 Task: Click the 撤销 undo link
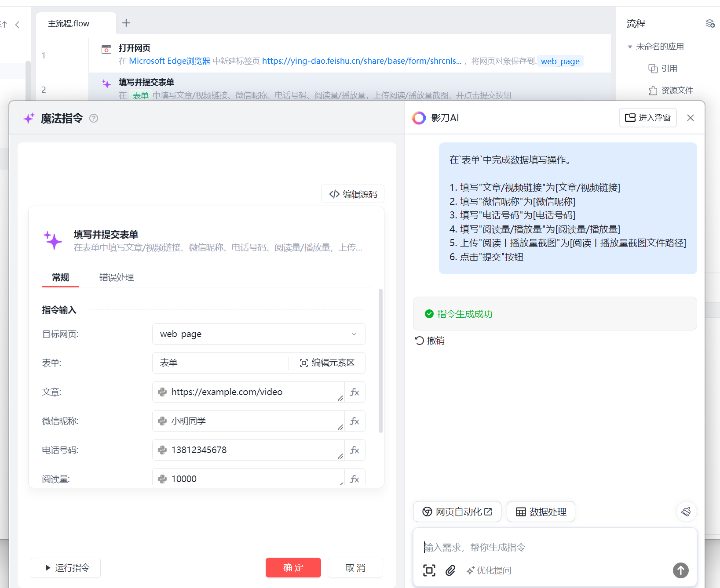[x=430, y=341]
